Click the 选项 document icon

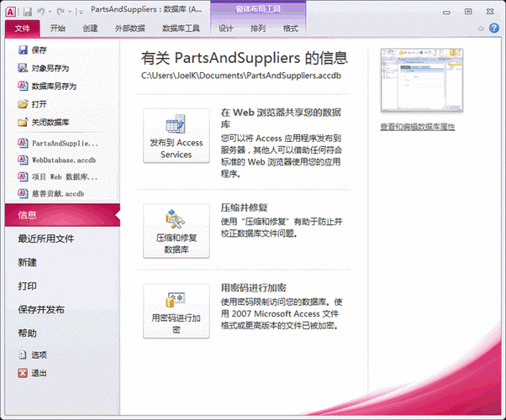[23, 354]
